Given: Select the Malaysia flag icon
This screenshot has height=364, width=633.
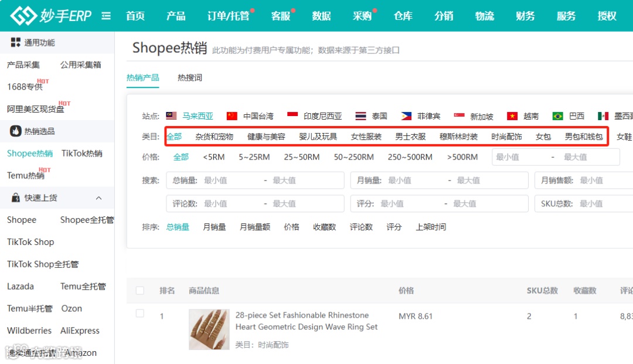Looking at the screenshot, I should pyautogui.click(x=171, y=116).
